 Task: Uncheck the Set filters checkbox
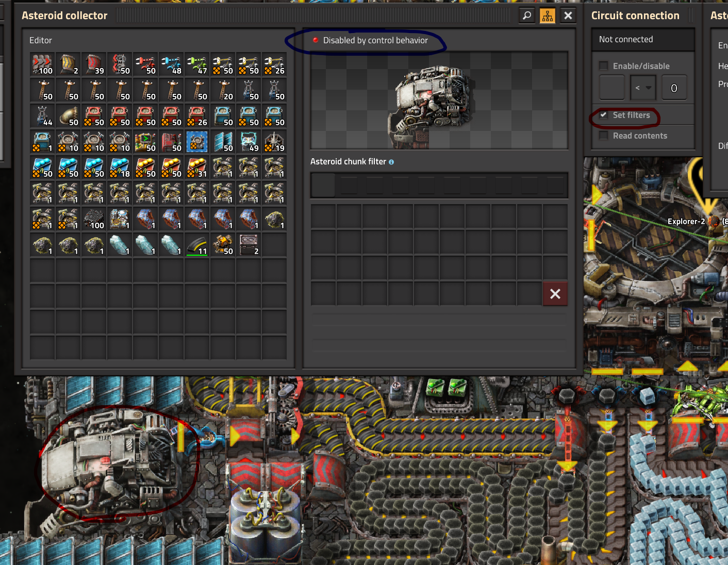tap(603, 115)
